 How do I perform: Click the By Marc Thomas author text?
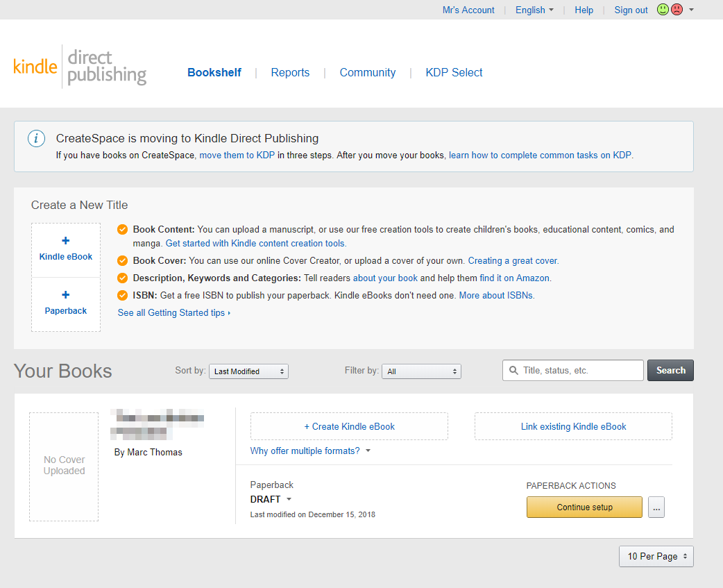tap(148, 453)
